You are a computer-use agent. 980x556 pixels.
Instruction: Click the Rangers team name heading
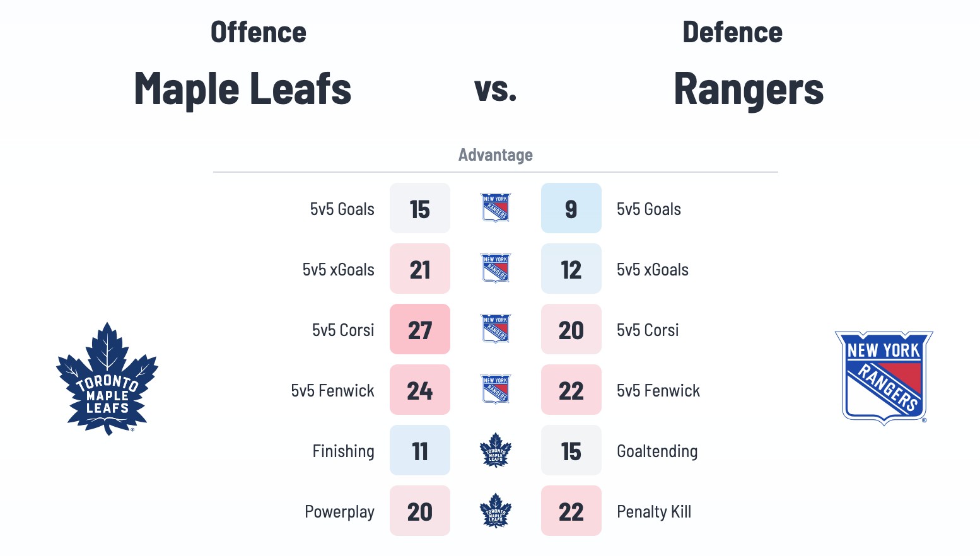click(x=749, y=89)
